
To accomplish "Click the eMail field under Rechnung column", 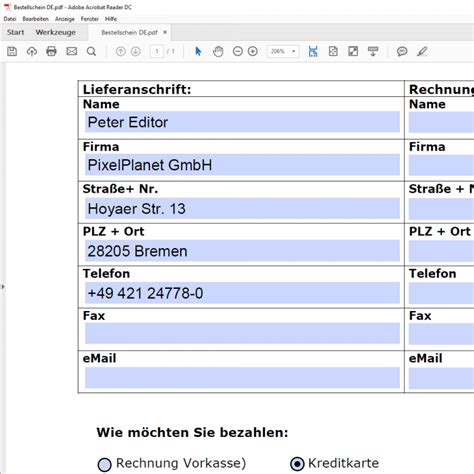I will click(441, 378).
